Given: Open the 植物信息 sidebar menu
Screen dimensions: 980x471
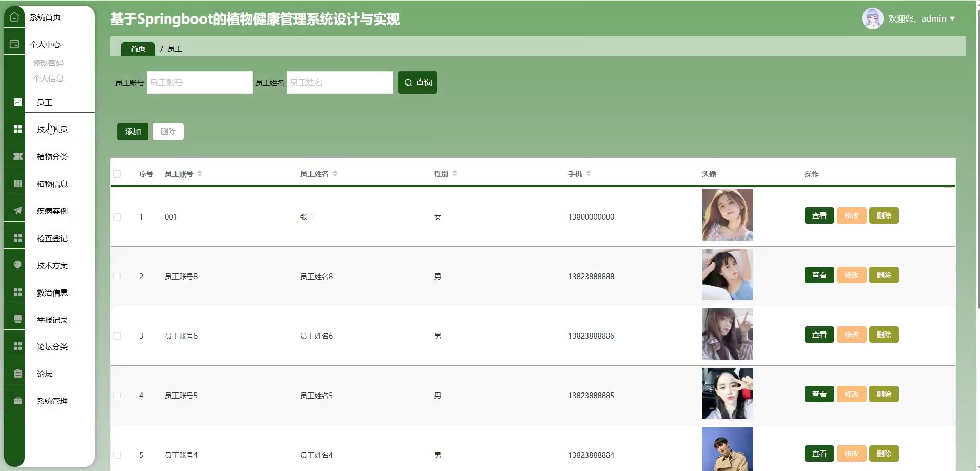Looking at the screenshot, I should coord(52,184).
